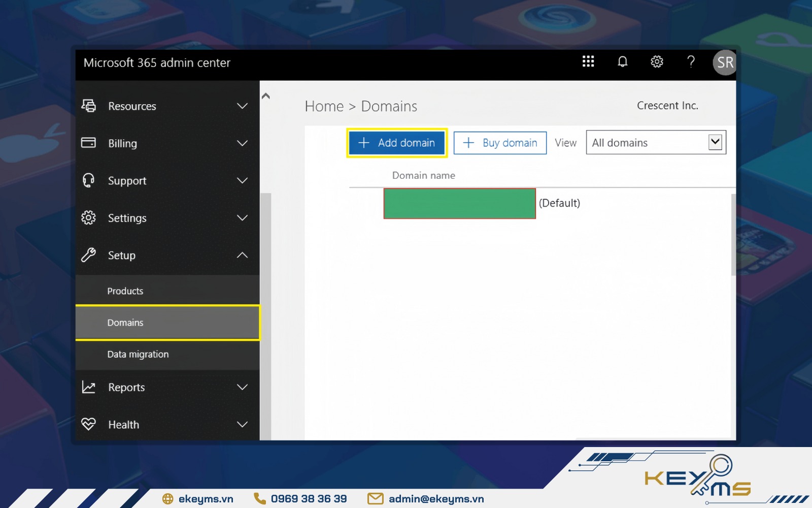Expand the Settings chevron
812x508 pixels.
pyautogui.click(x=243, y=217)
